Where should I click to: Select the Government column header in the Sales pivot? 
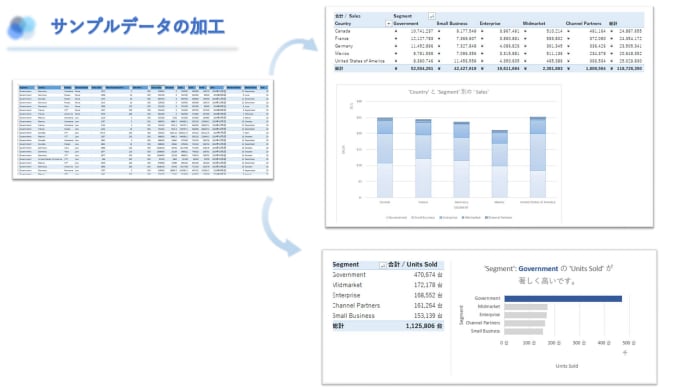[x=406, y=23]
